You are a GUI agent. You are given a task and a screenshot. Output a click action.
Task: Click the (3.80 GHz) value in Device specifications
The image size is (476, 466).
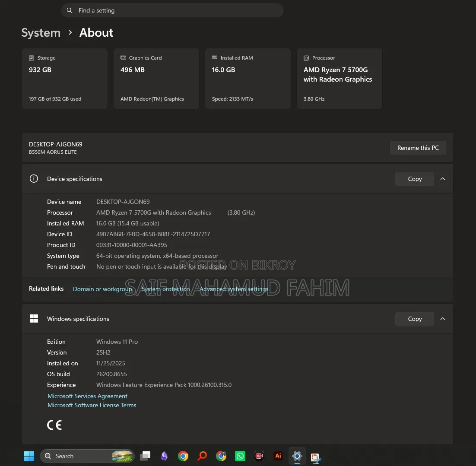coord(241,212)
